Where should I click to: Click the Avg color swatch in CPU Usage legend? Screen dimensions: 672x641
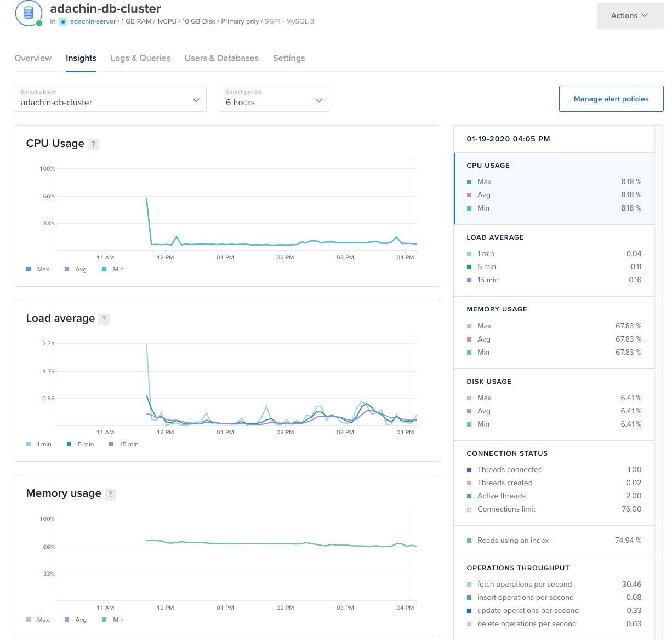pyautogui.click(x=67, y=269)
